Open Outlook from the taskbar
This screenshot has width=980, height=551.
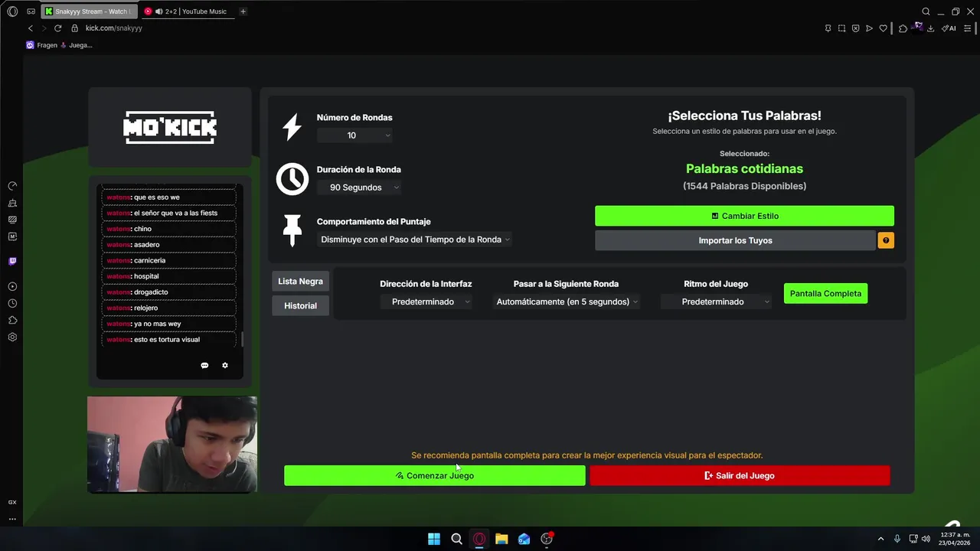pos(524,539)
